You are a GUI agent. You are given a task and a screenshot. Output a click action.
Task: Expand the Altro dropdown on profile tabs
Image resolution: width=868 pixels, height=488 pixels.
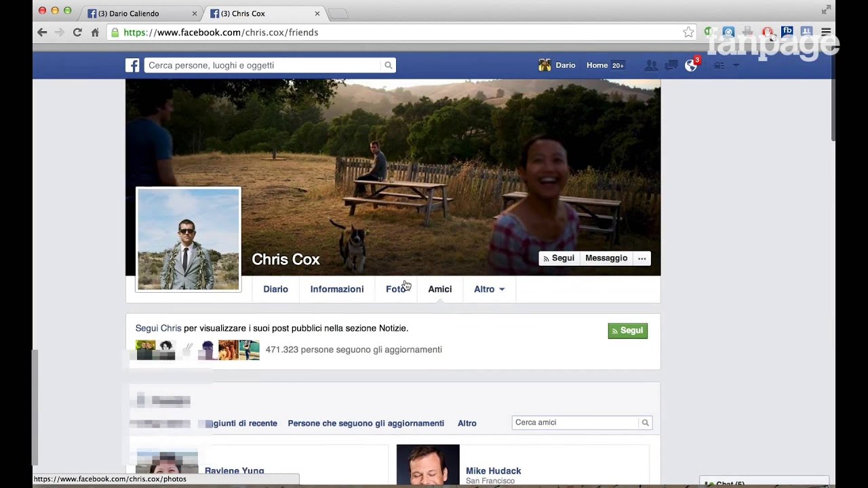(489, 289)
